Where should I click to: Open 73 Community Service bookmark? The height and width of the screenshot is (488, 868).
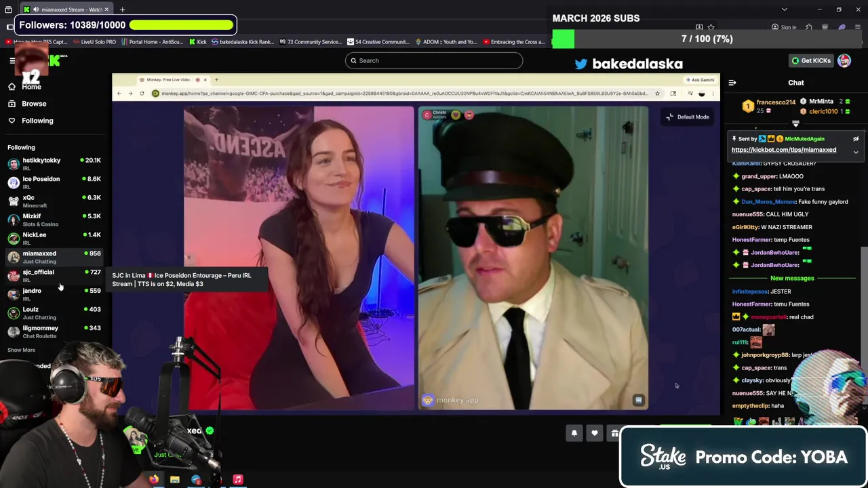[310, 42]
